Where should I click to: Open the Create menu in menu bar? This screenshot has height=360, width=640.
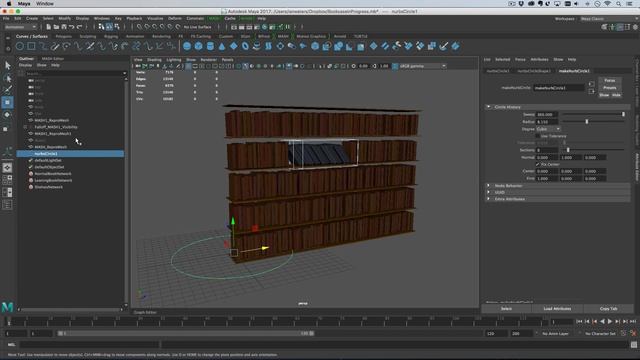click(x=32, y=19)
